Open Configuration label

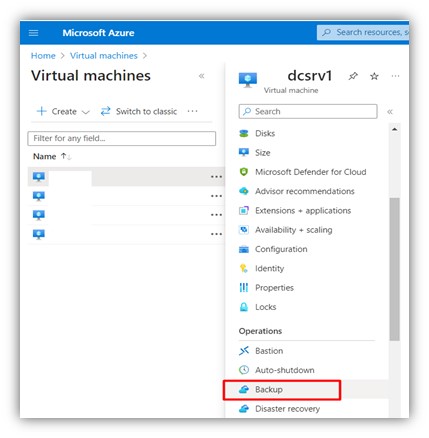coord(281,249)
